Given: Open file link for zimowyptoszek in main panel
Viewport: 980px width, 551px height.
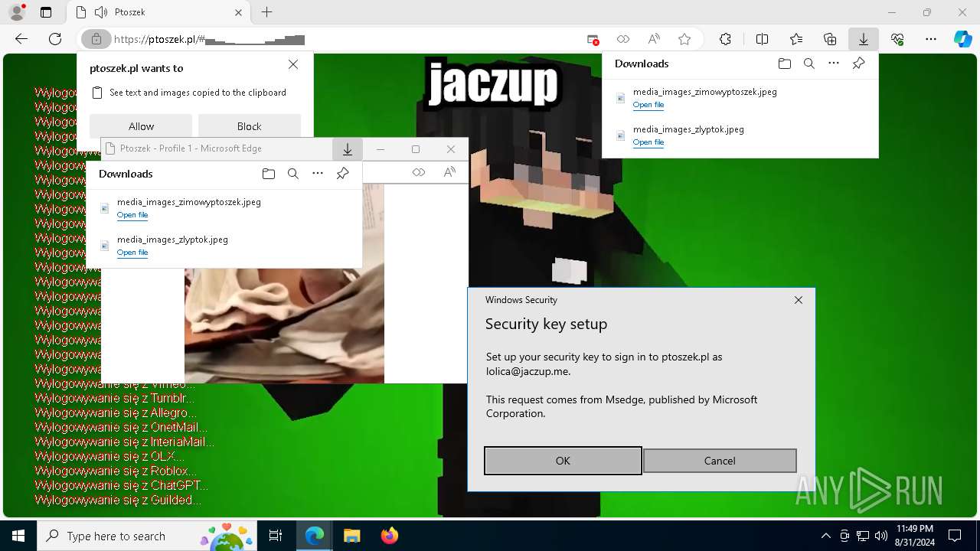Looking at the screenshot, I should pyautogui.click(x=648, y=105).
